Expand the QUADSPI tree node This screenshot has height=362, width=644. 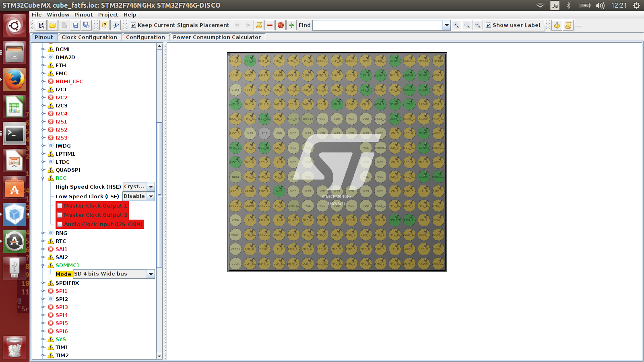(x=43, y=170)
